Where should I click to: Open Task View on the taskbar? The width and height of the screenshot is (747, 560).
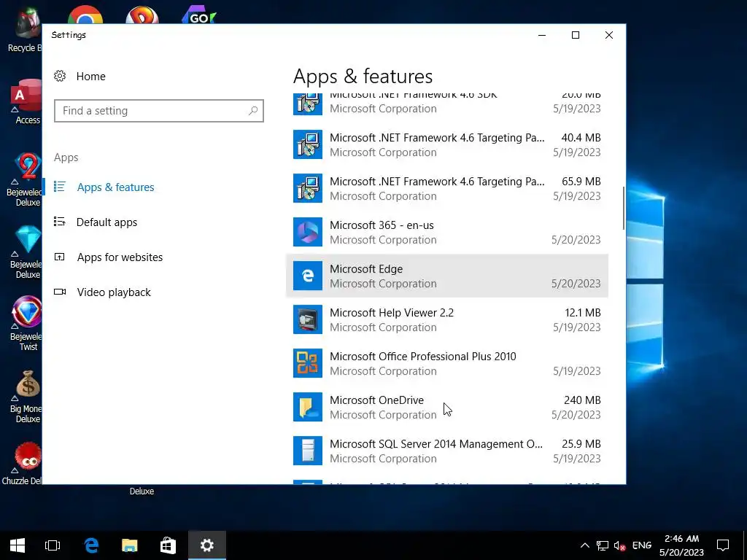click(53, 545)
